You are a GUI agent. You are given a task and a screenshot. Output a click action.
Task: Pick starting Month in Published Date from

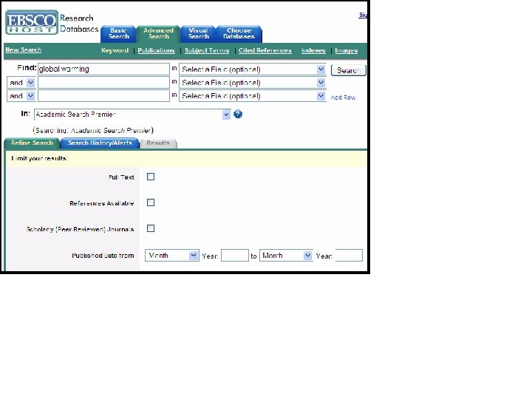[171, 256]
